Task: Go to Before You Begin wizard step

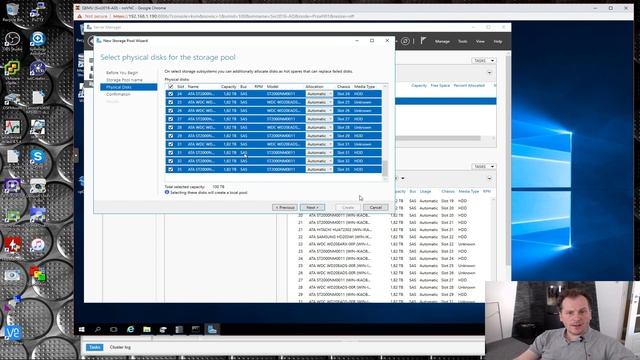Action: [x=122, y=73]
